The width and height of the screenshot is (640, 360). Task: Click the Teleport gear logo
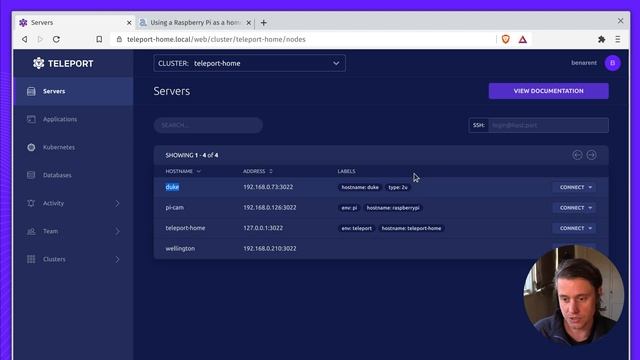(38, 63)
